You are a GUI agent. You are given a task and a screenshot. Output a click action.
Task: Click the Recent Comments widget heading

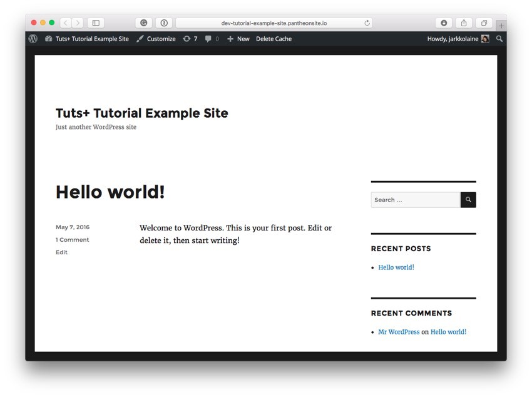[411, 313]
